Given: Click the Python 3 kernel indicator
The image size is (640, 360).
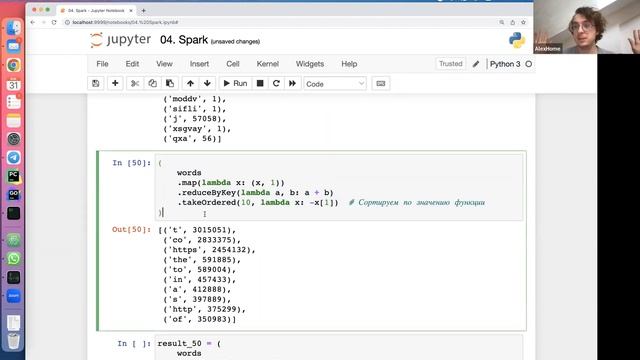Looking at the screenshot, I should point(505,64).
